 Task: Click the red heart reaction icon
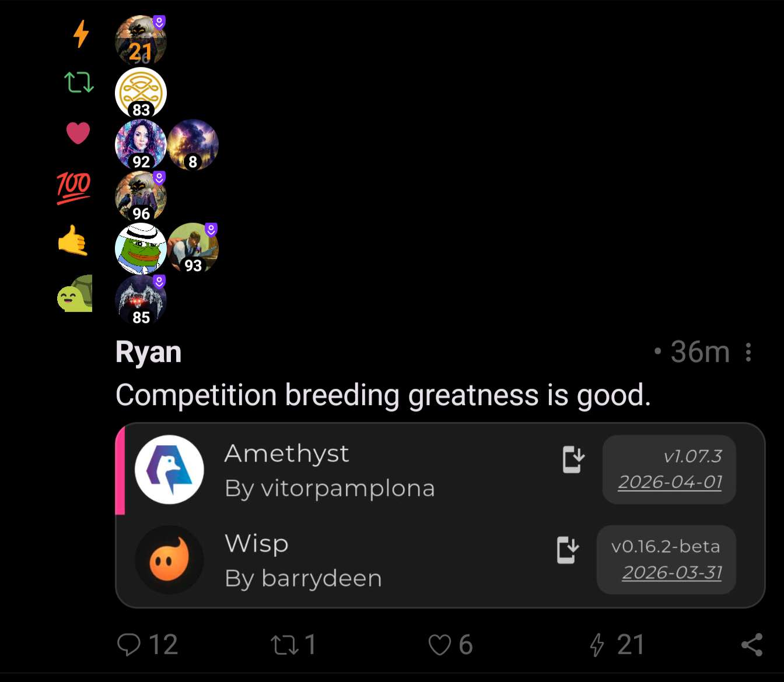pos(78,133)
